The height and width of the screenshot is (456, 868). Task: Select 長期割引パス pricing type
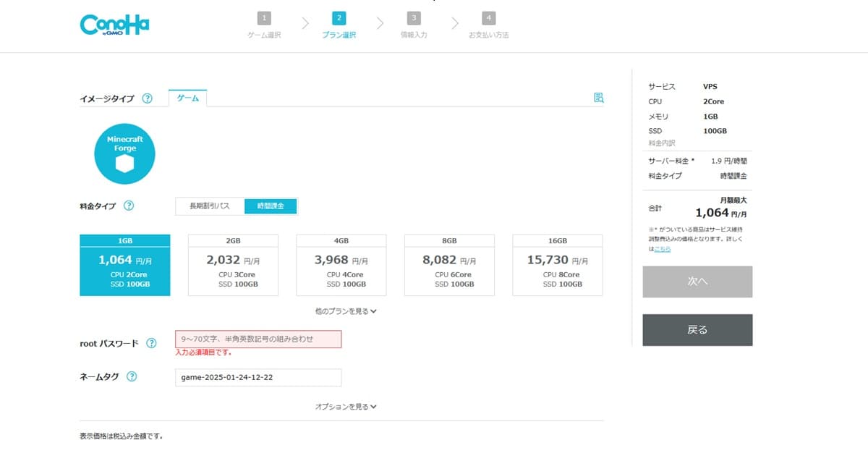click(x=210, y=206)
